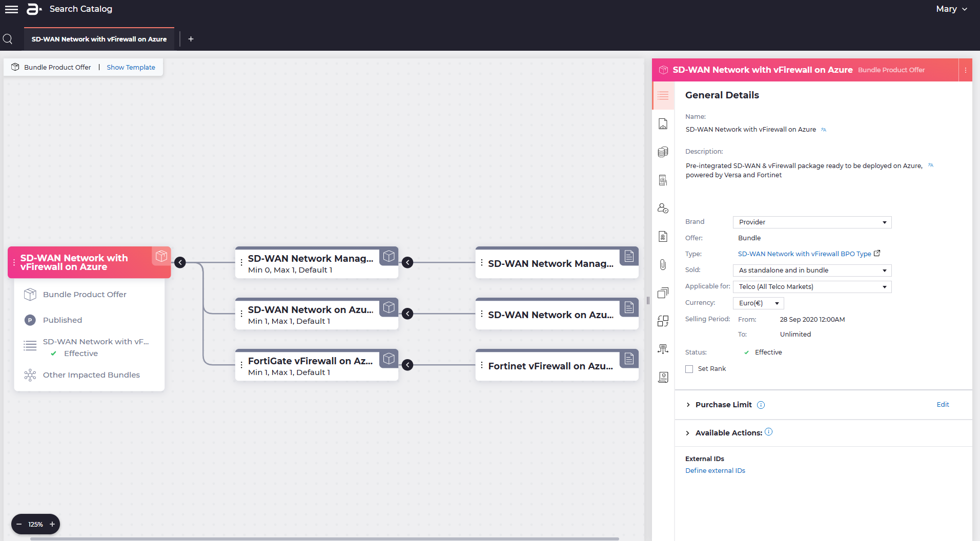
Task: Click cube icon on SD-WAN Network Manag... offer node
Action: click(389, 256)
